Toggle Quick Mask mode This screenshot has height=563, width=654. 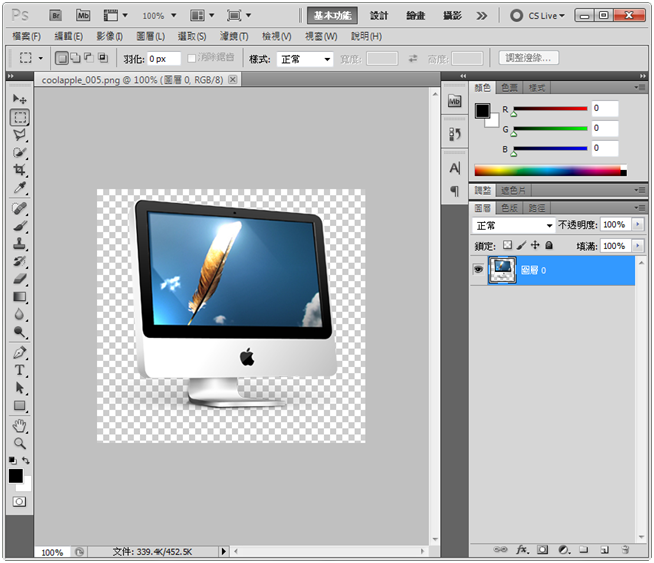click(x=19, y=501)
